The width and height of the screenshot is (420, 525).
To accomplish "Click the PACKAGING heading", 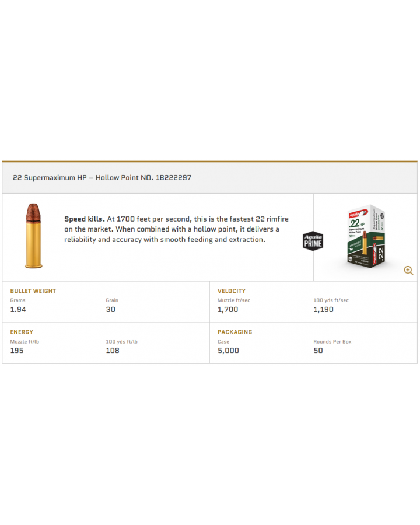I will 235,332.
